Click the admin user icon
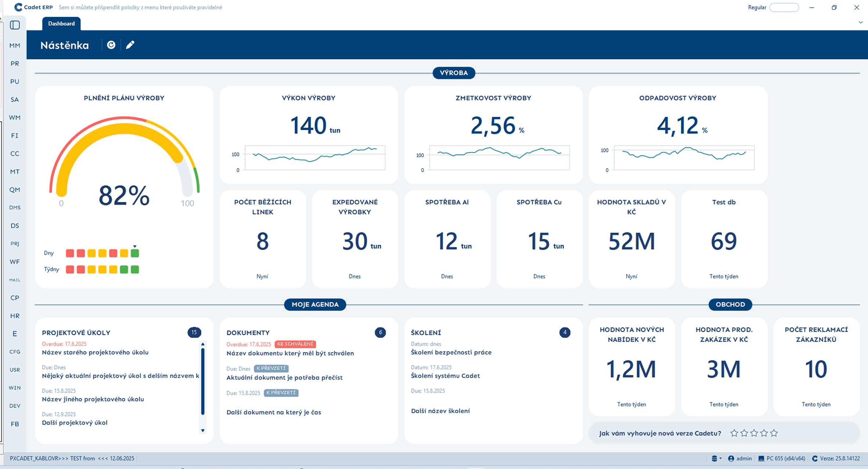This screenshot has height=469, width=868. [731, 458]
